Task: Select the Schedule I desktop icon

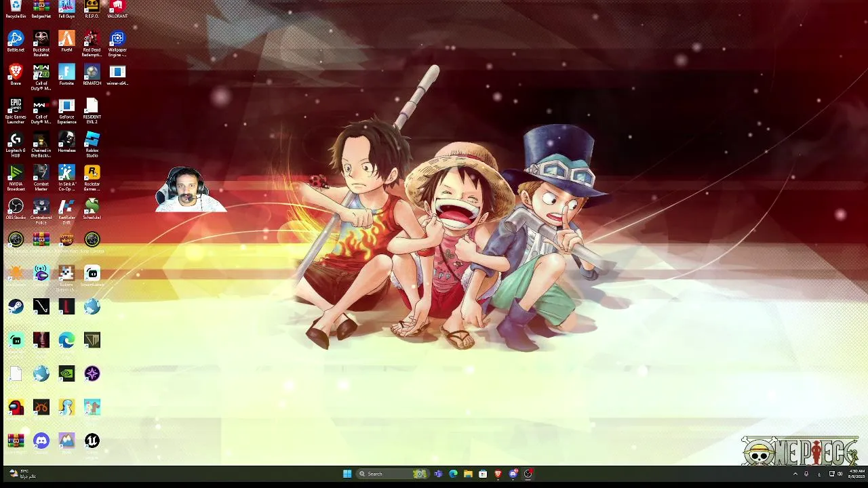Action: click(92, 209)
